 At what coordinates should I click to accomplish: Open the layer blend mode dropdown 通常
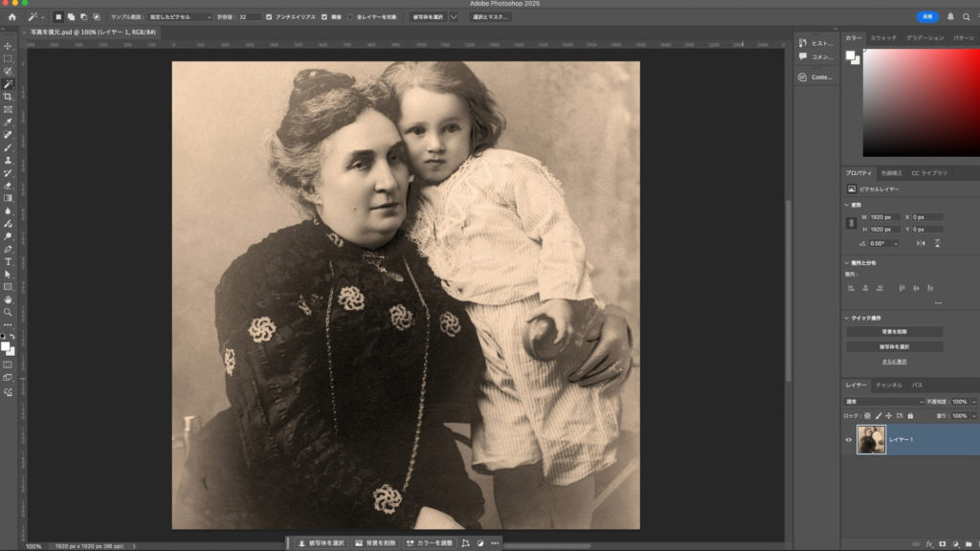point(882,402)
